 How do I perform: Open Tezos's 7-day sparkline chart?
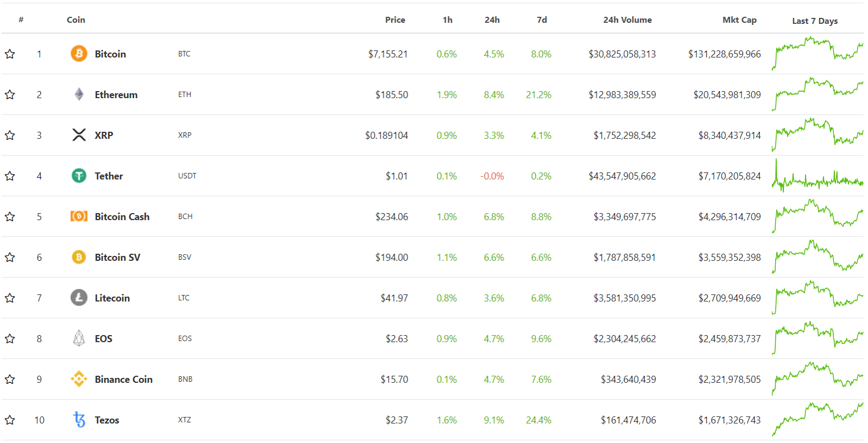(818, 420)
